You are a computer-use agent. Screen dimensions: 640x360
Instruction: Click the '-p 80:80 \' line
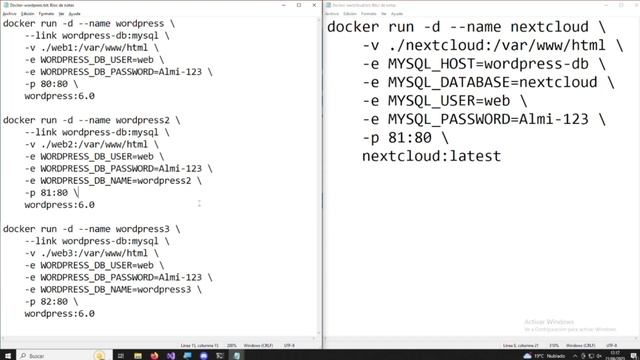51,84
